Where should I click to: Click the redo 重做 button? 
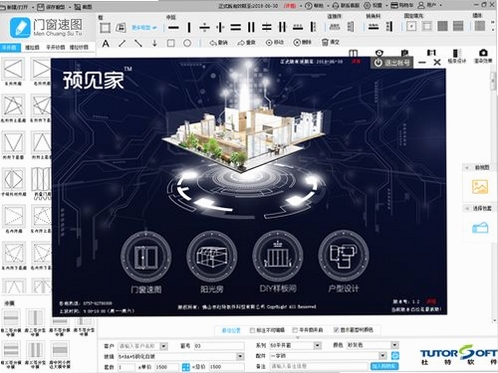(x=247, y=43)
